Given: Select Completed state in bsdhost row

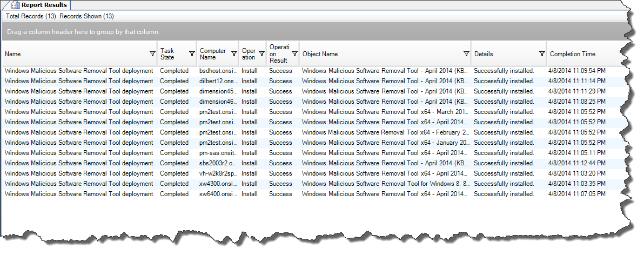Looking at the screenshot, I should click(x=174, y=71).
